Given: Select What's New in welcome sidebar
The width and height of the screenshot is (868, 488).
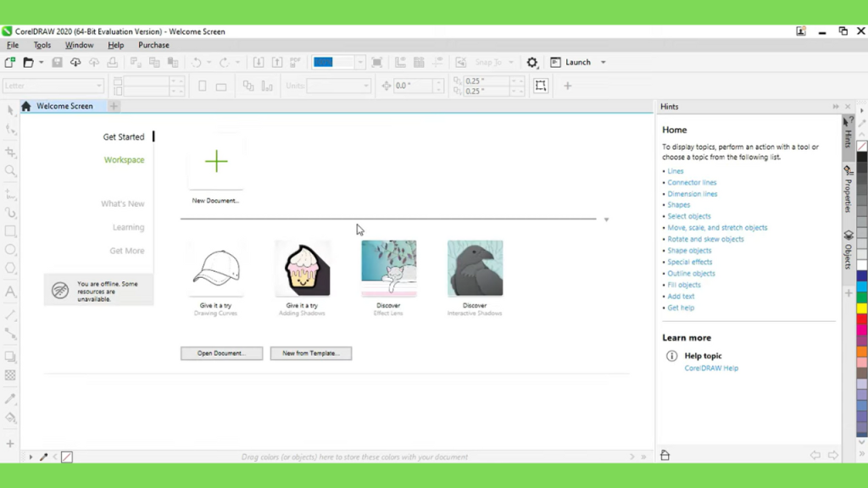Looking at the screenshot, I should coord(122,203).
